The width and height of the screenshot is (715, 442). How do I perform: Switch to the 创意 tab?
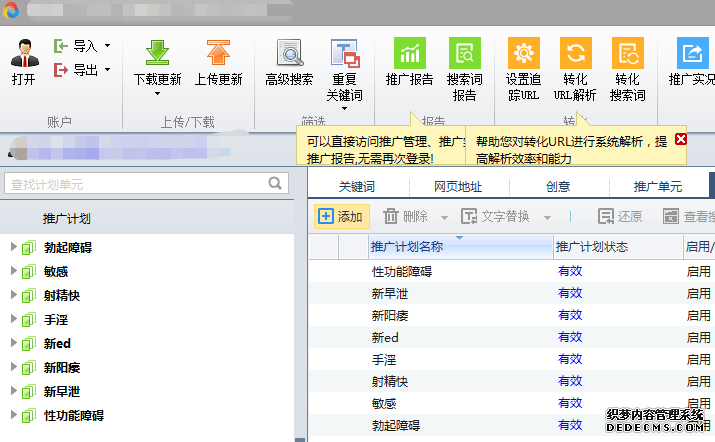pyautogui.click(x=558, y=186)
